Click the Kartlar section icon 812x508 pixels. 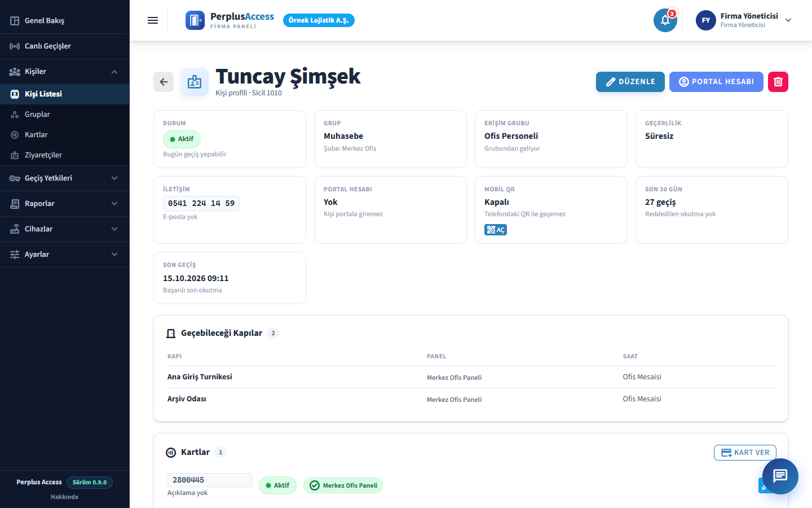(171, 453)
